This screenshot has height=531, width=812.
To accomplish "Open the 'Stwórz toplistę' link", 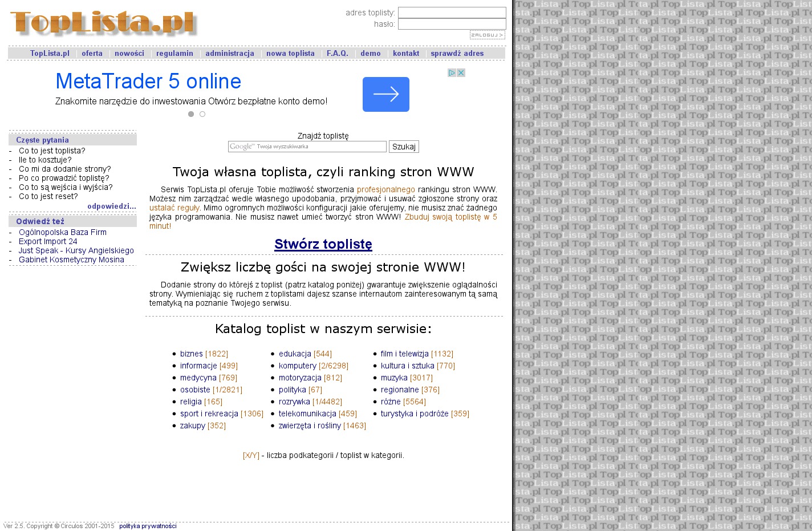I will 323,244.
